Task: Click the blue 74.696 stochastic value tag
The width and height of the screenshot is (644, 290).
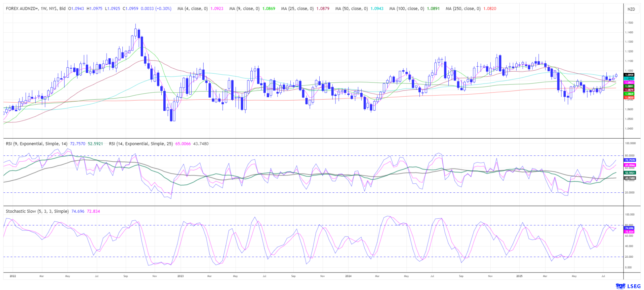Action: (629, 228)
